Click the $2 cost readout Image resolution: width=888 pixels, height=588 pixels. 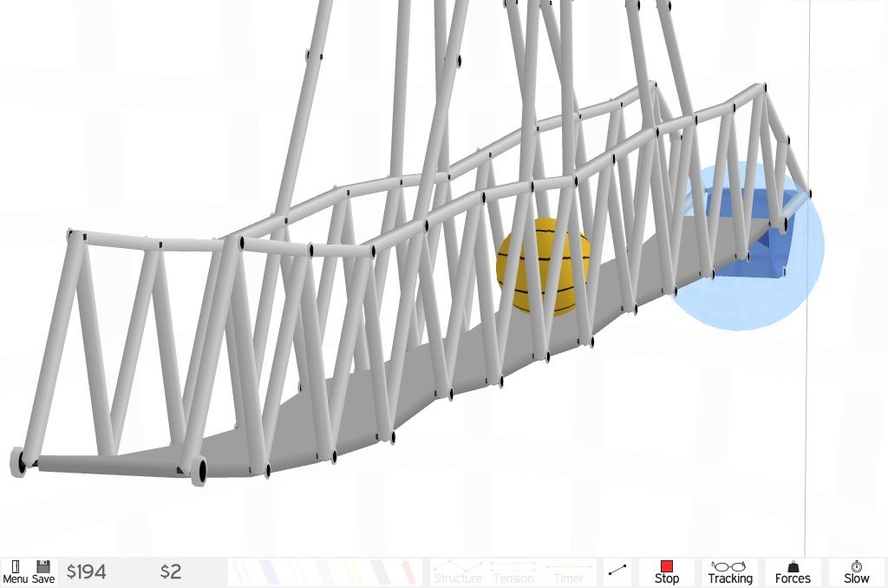(x=171, y=572)
